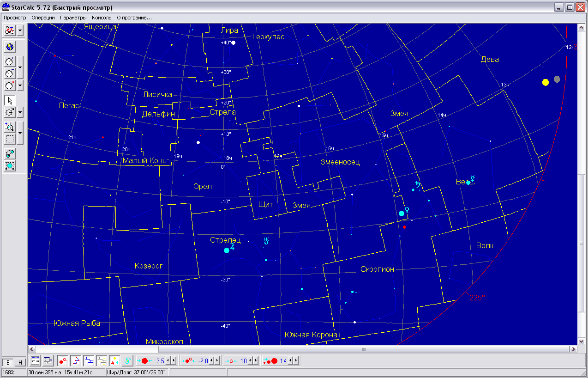The height and width of the screenshot is (378, 588).
Task: Click the clock marked with red N
Action: pyautogui.click(x=10, y=85)
